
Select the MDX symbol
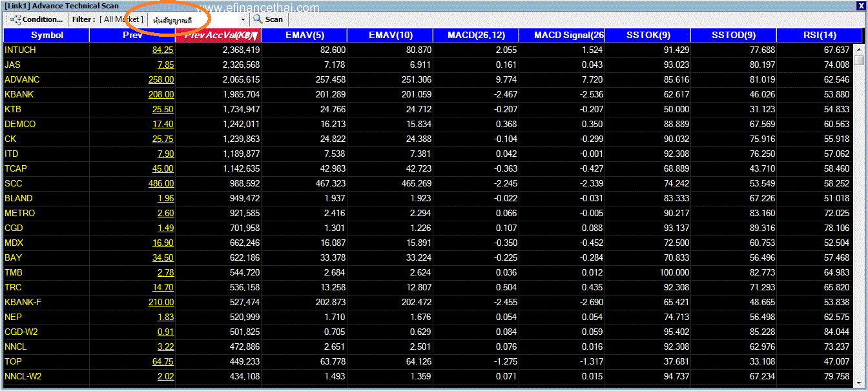tap(14, 243)
